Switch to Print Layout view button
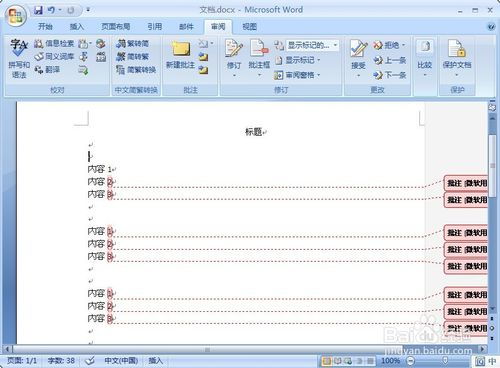 (327, 361)
